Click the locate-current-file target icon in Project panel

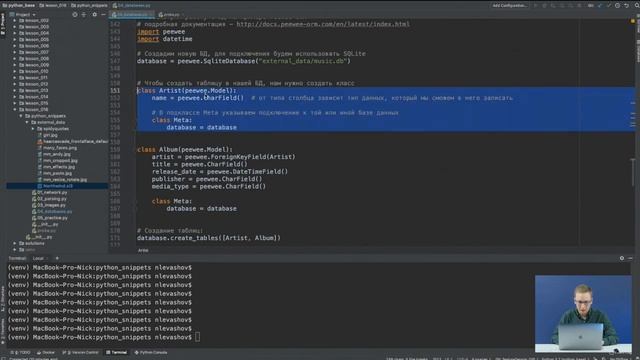75,14
